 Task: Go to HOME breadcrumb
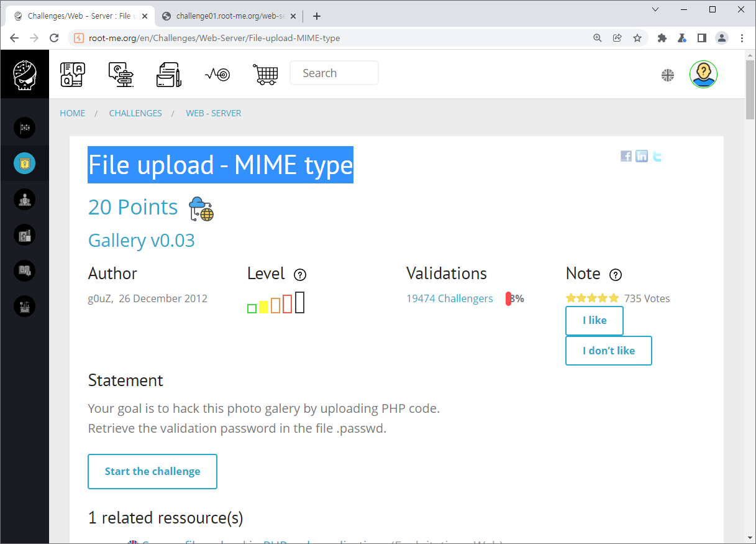pos(73,113)
